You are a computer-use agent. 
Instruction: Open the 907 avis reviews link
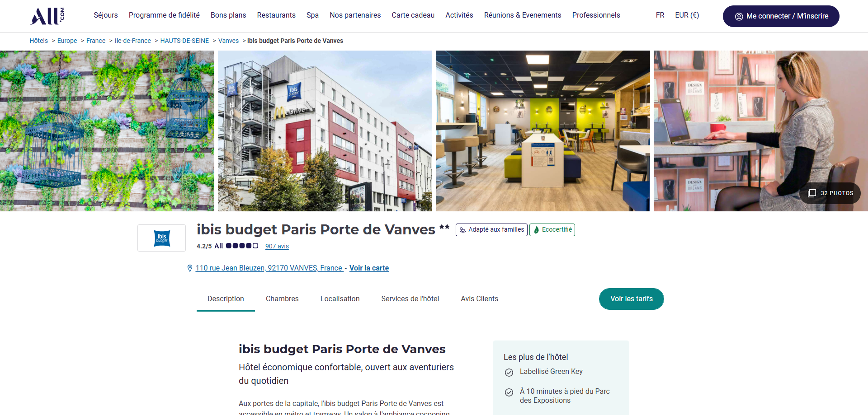tap(277, 246)
